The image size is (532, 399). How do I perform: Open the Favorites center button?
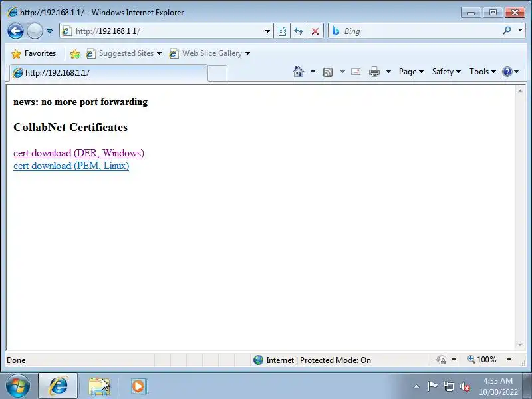click(33, 53)
